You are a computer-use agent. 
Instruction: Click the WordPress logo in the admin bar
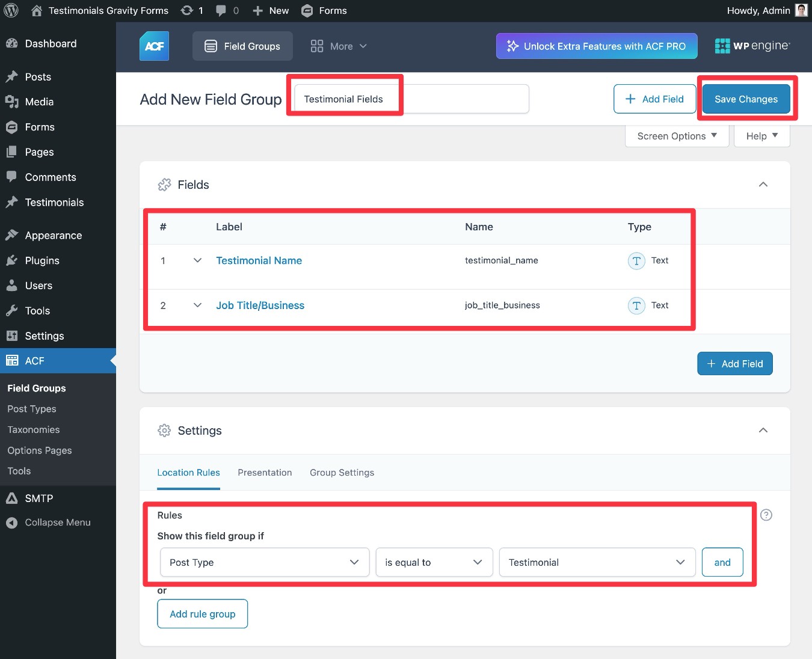click(x=11, y=10)
